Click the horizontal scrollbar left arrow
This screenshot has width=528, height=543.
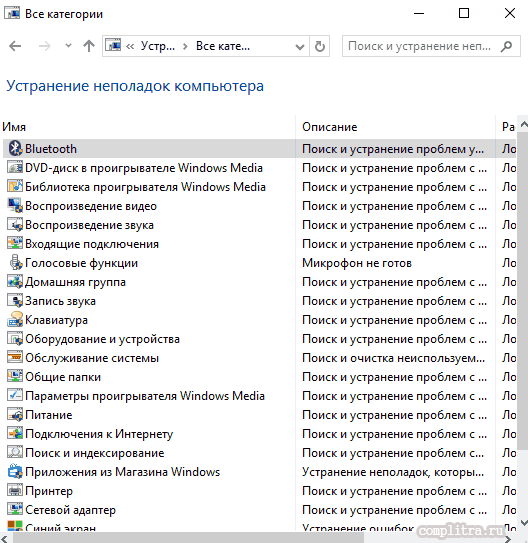coord(4,538)
